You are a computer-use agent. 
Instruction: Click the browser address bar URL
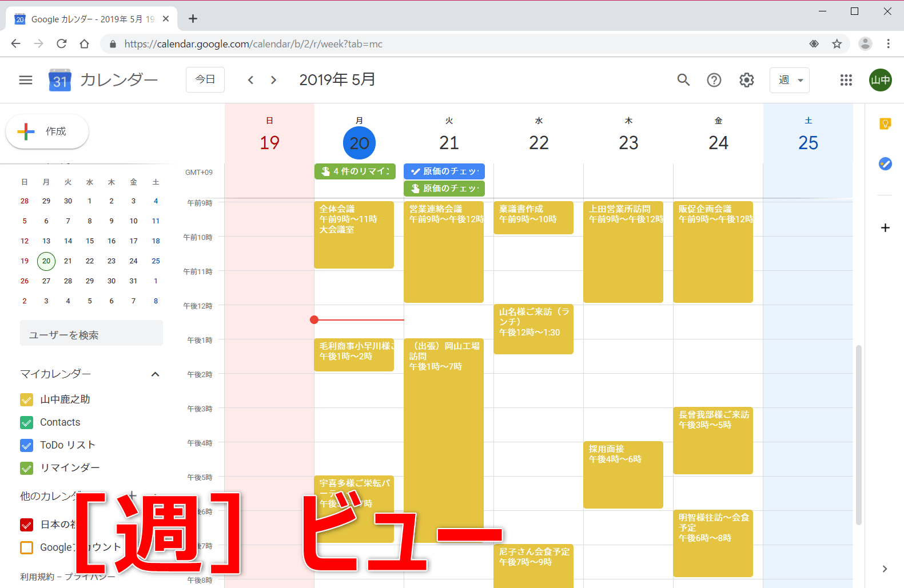pyautogui.click(x=253, y=44)
